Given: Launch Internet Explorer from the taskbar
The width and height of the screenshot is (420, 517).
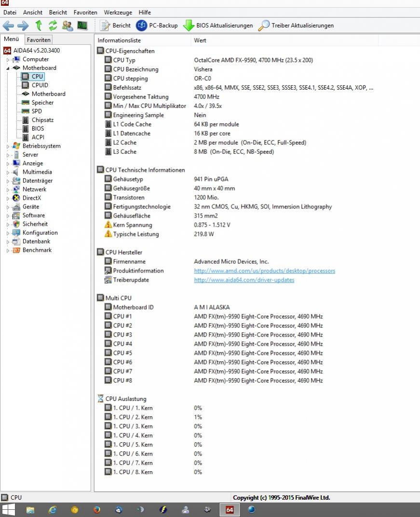Looking at the screenshot, I should tap(53, 510).
